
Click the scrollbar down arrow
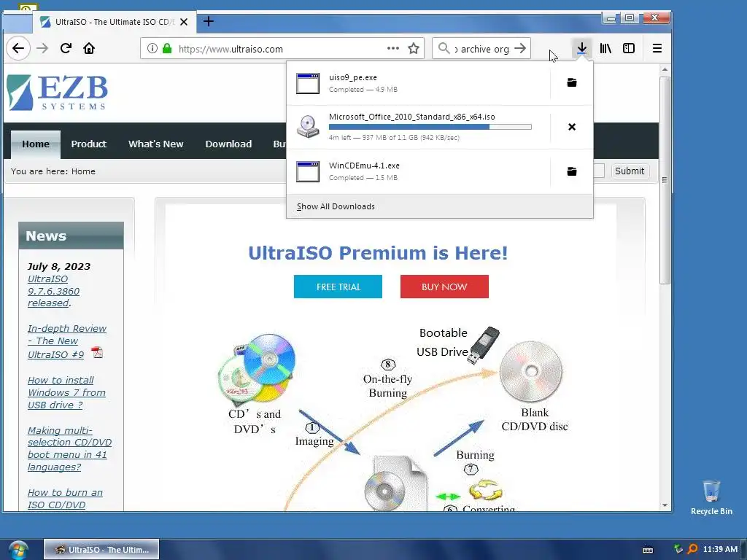click(x=665, y=506)
